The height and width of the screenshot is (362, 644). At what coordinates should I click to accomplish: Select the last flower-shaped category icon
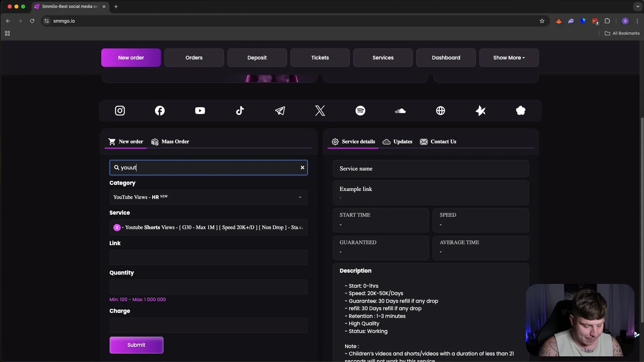click(521, 111)
